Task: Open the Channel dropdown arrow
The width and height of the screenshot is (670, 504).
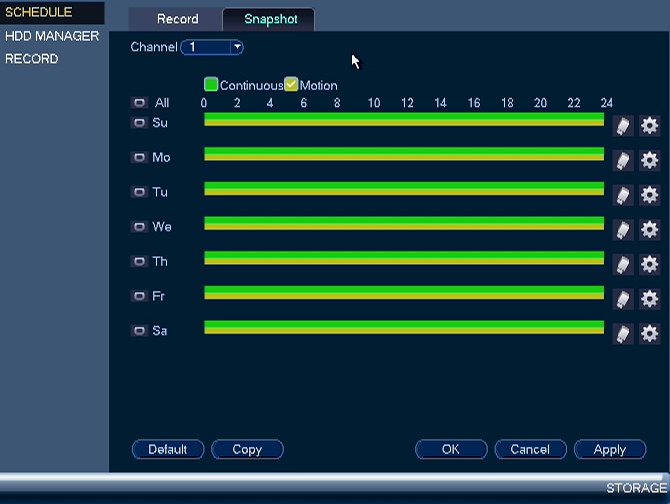Action: click(237, 47)
